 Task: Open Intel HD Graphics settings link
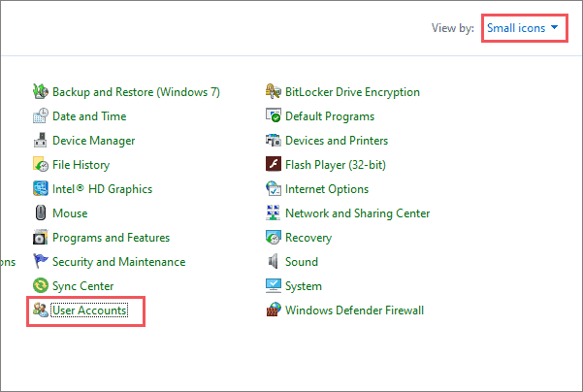102,189
